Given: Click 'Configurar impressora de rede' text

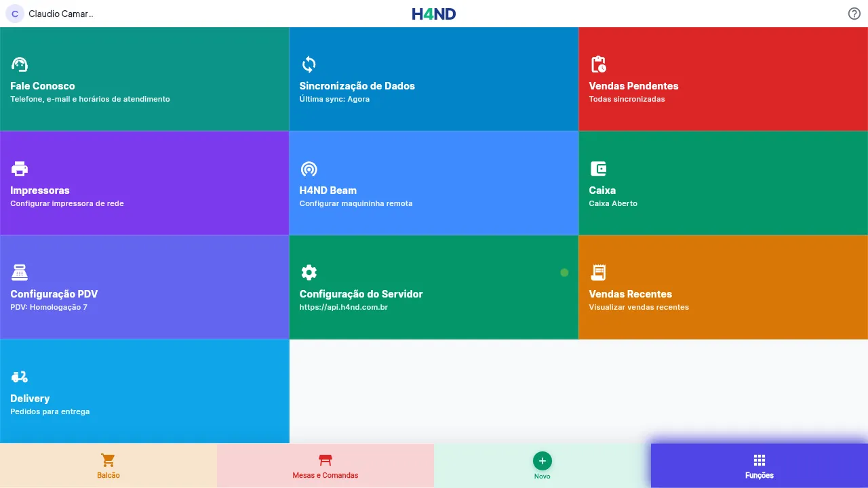Looking at the screenshot, I should click(67, 203).
